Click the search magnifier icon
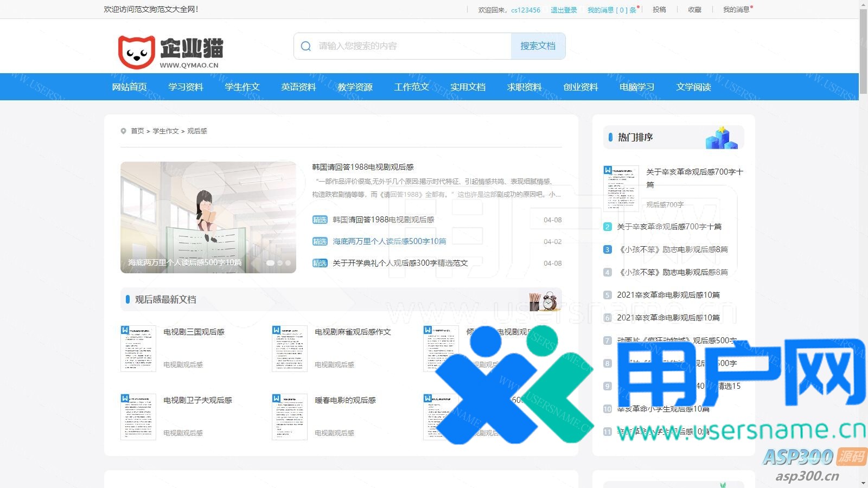 pos(306,46)
